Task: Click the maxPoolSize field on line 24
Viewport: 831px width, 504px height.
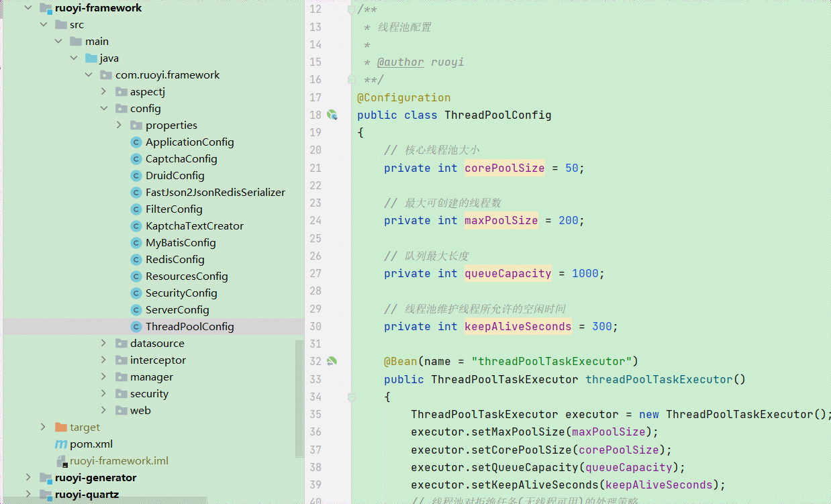Action: tap(501, 220)
